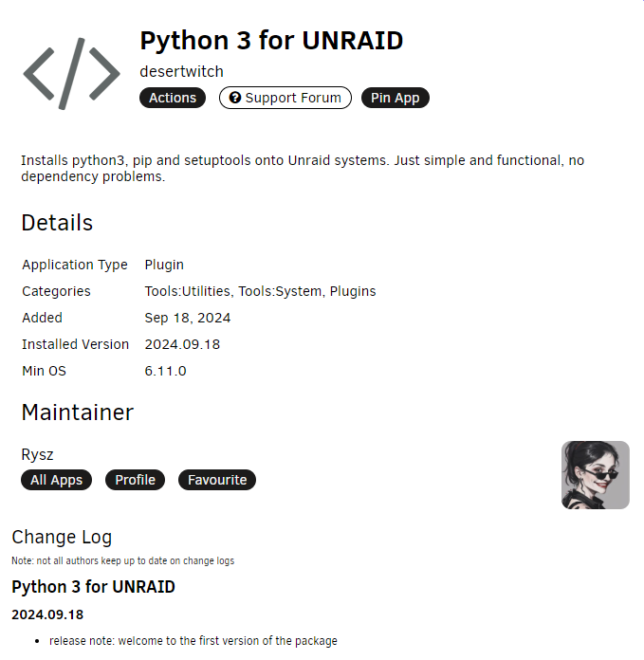Select the 'Plugin' application type value

tap(164, 265)
